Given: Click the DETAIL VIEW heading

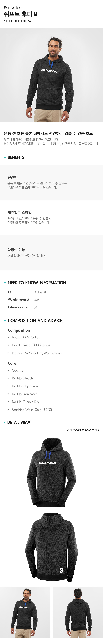Looking at the screenshot, I should (19, 422).
